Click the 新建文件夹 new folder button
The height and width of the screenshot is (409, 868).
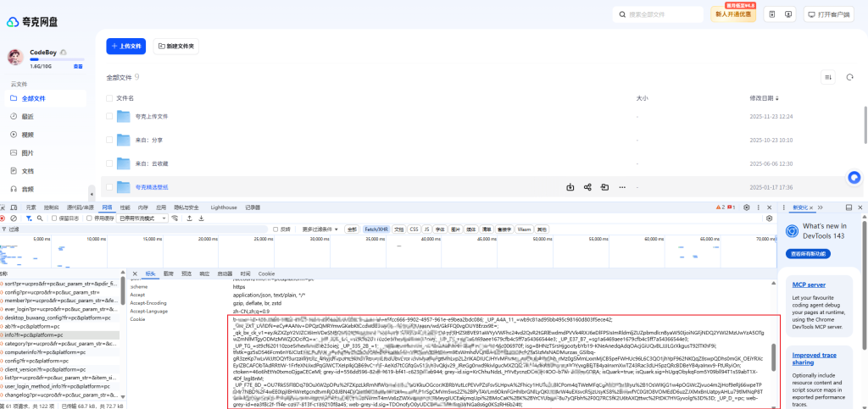pos(175,47)
